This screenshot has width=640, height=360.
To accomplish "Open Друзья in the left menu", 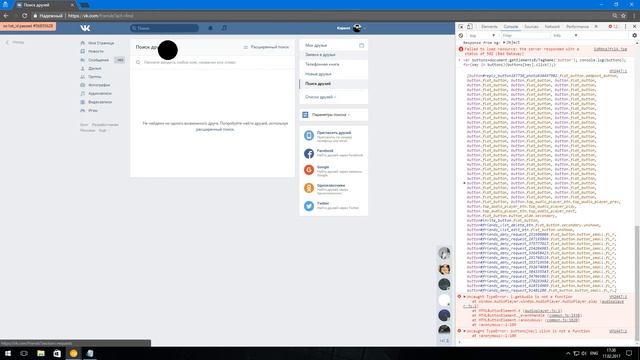I will [91, 68].
